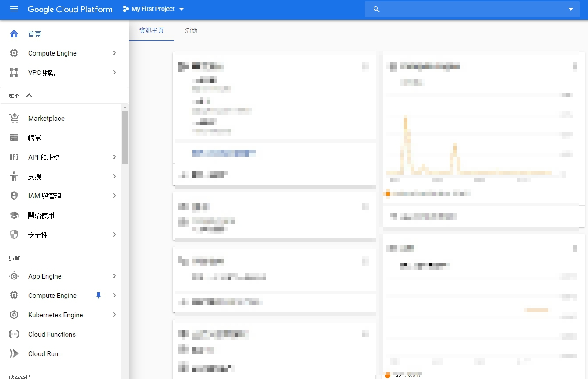Click the VPC 網路 network icon

14,73
